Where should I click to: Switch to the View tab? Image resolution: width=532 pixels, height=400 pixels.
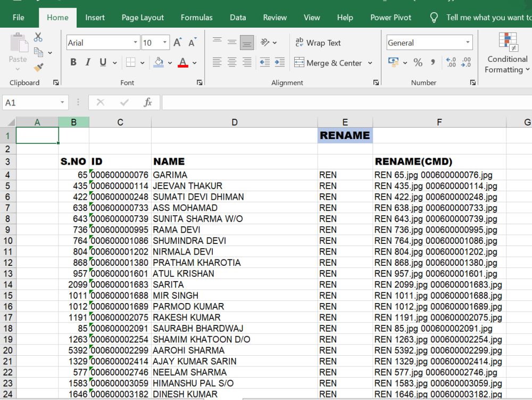312,18
